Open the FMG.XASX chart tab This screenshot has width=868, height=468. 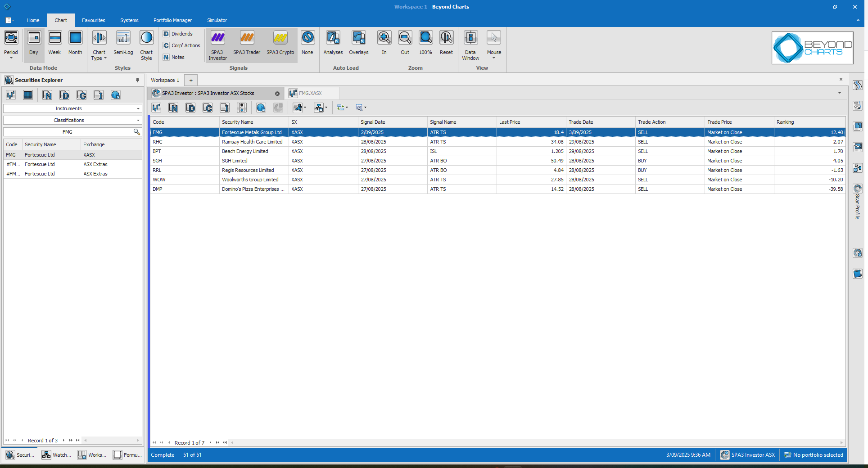(x=310, y=93)
